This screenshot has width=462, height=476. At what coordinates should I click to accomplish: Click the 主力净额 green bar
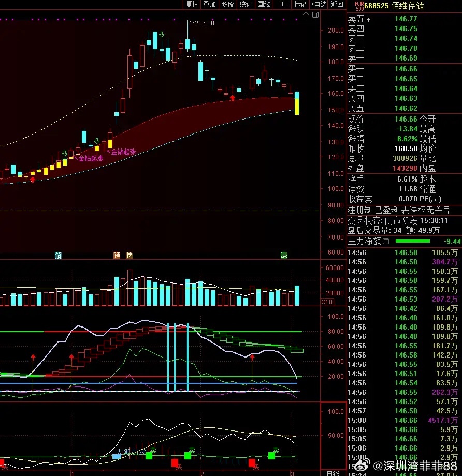412,241
